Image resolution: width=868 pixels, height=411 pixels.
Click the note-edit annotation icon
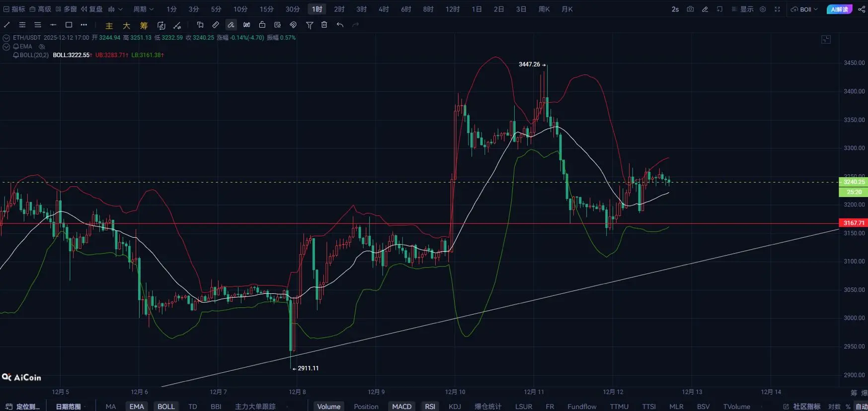pyautogui.click(x=278, y=25)
